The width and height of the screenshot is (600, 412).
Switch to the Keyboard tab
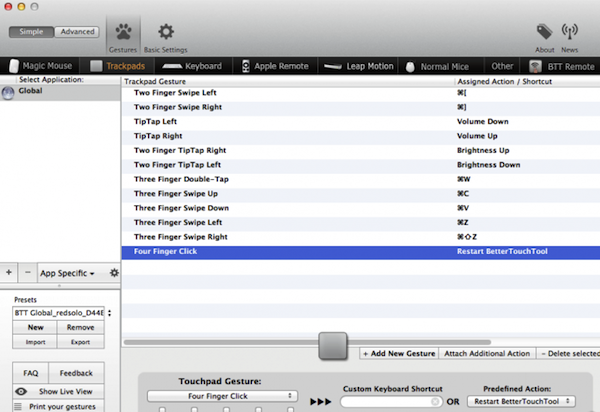pyautogui.click(x=192, y=66)
